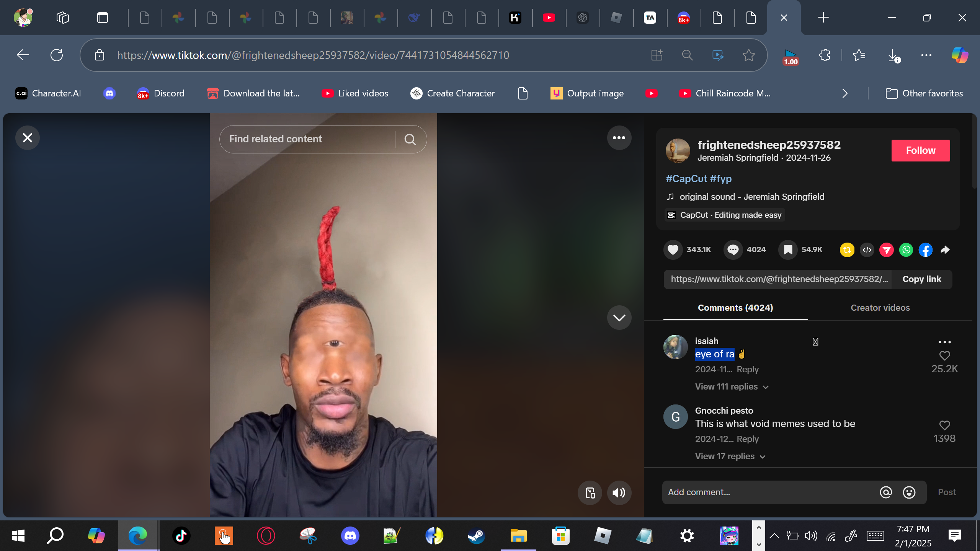Click the mention @ icon
This screenshot has width=980, height=551.
885,492
